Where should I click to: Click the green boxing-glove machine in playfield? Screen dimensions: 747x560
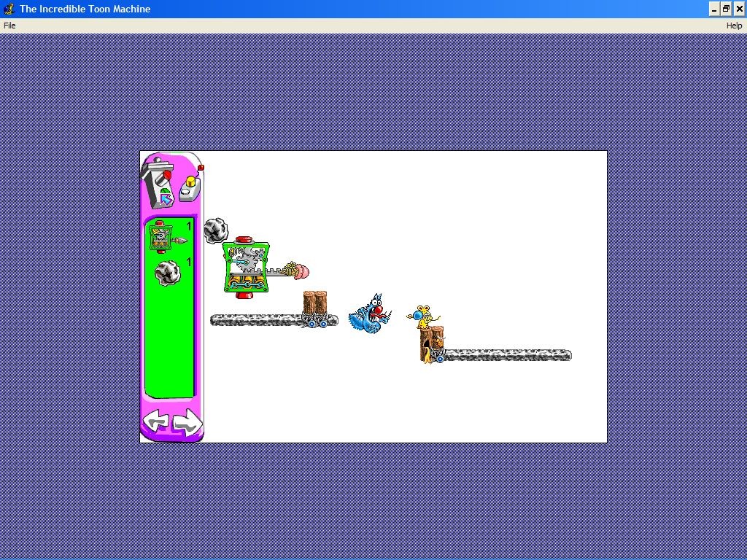tap(246, 268)
